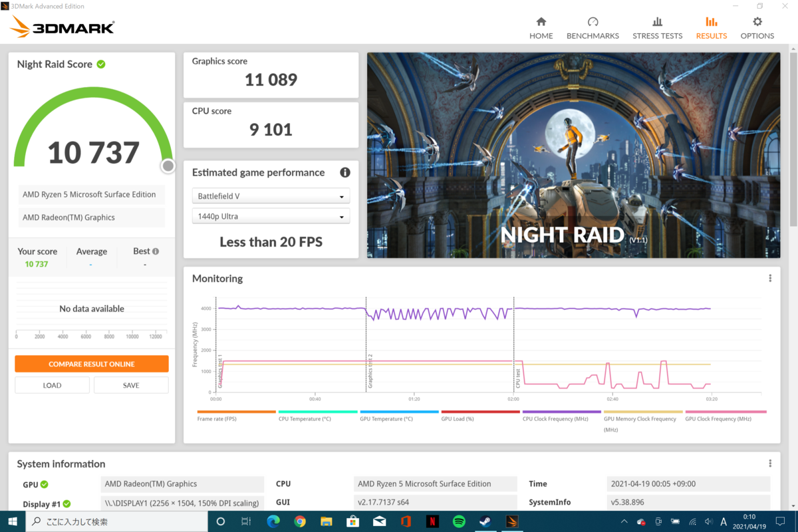Click the score gauge end knob
This screenshot has height=532, width=798.
168,166
